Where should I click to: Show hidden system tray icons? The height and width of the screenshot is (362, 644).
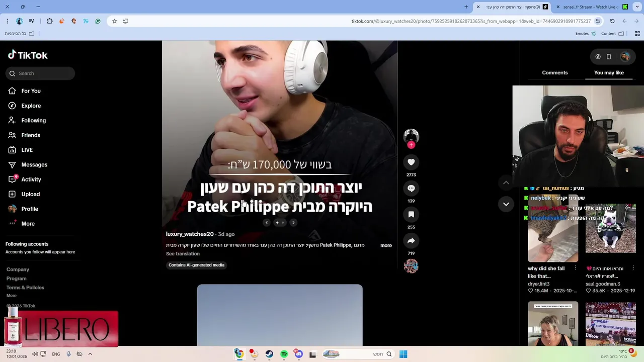pyautogui.click(x=90, y=354)
